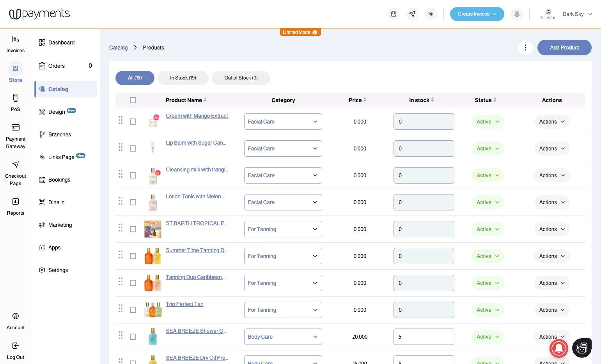Navigate to Branches

[x=66, y=134]
